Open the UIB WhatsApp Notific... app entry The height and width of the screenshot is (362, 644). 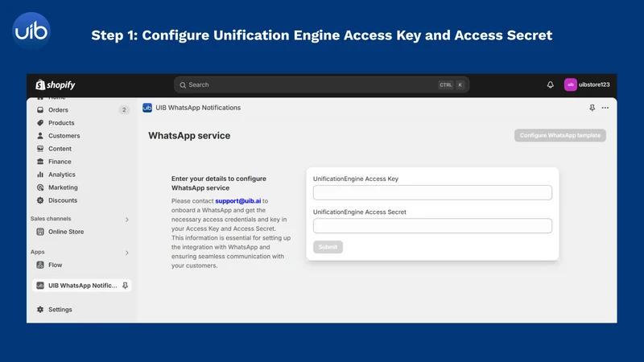coord(82,286)
